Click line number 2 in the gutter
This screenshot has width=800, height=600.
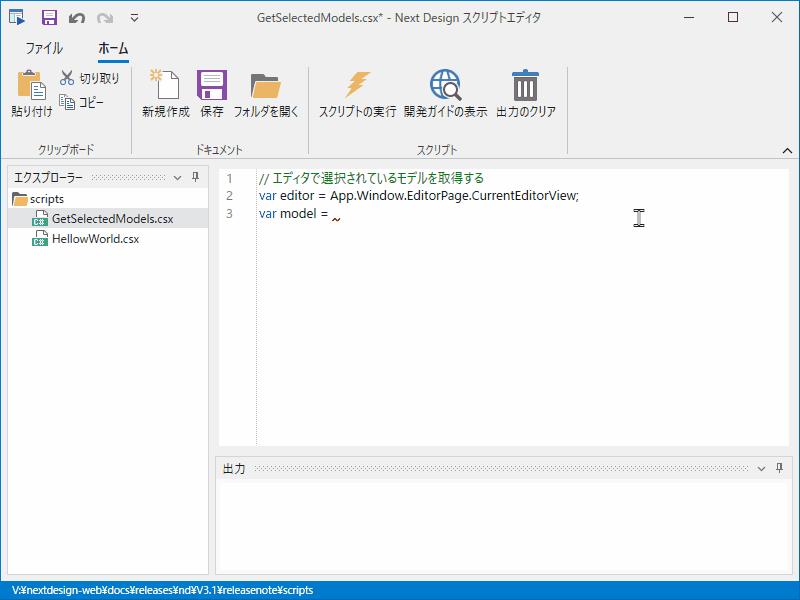pyautogui.click(x=230, y=196)
